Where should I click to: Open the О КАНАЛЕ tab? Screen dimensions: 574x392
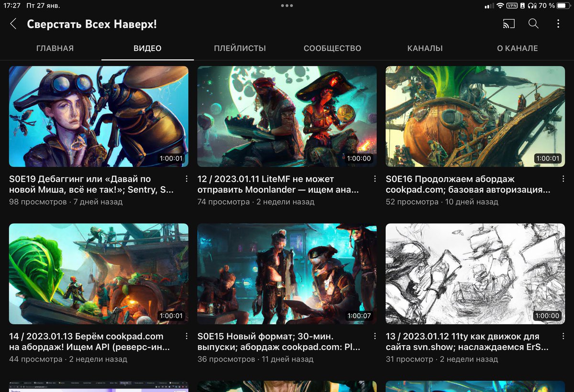tap(517, 48)
